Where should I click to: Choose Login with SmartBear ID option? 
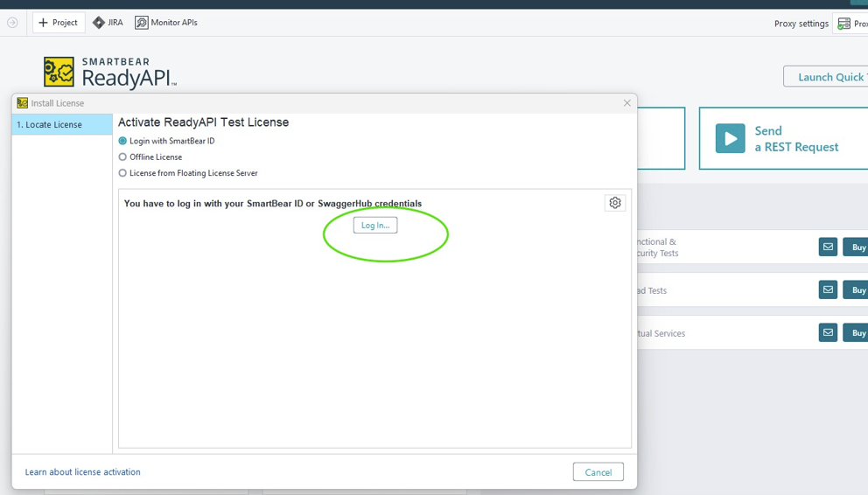tap(166, 141)
